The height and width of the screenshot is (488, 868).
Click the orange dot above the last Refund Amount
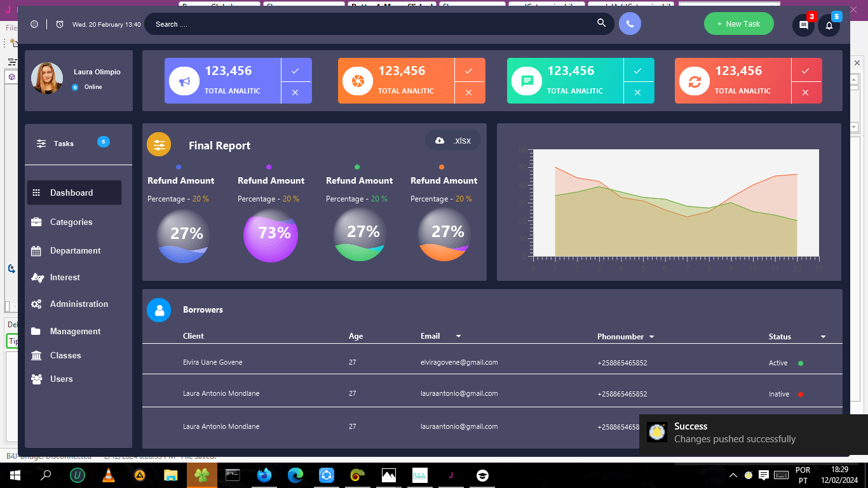click(442, 167)
